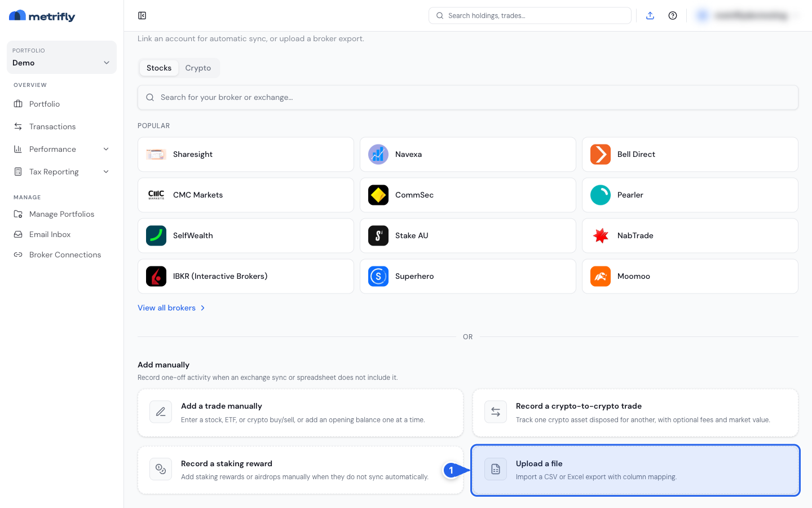
Task: Click the Manage Portfolios folder icon
Action: pos(18,214)
